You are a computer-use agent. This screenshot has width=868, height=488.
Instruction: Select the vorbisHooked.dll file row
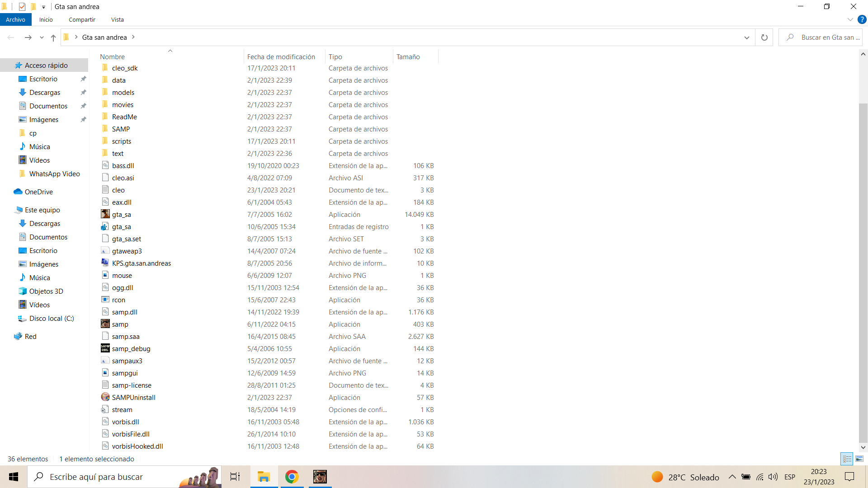point(268,446)
